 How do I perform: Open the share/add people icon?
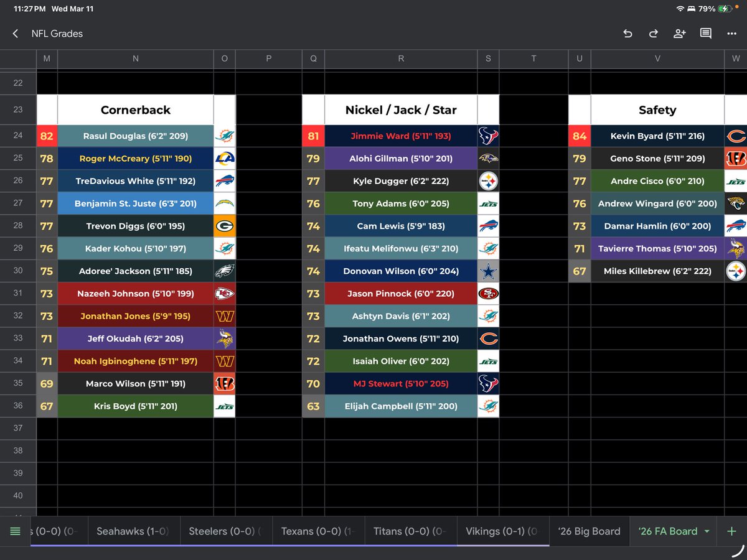[x=680, y=34]
